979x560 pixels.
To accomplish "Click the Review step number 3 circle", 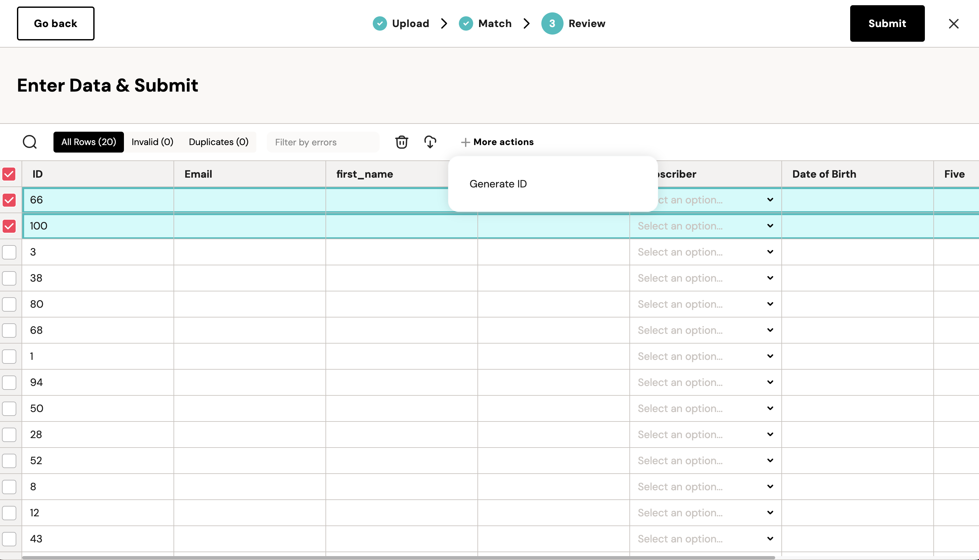I will pos(552,23).
